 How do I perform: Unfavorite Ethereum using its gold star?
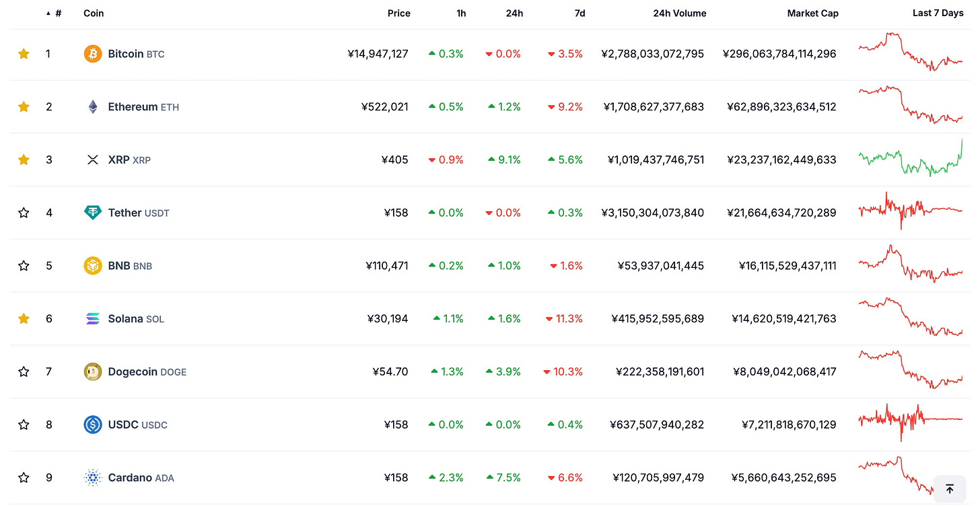click(x=24, y=107)
